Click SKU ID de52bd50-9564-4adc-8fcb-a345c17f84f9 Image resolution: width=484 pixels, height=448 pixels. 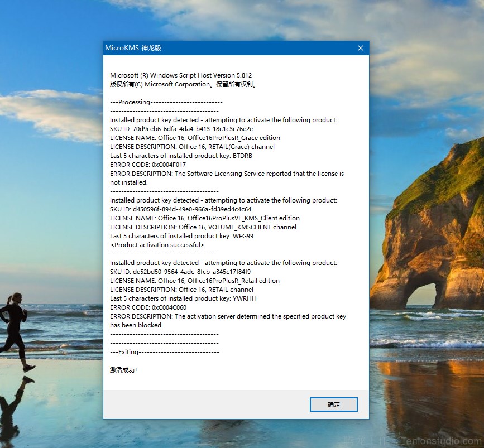(180, 272)
